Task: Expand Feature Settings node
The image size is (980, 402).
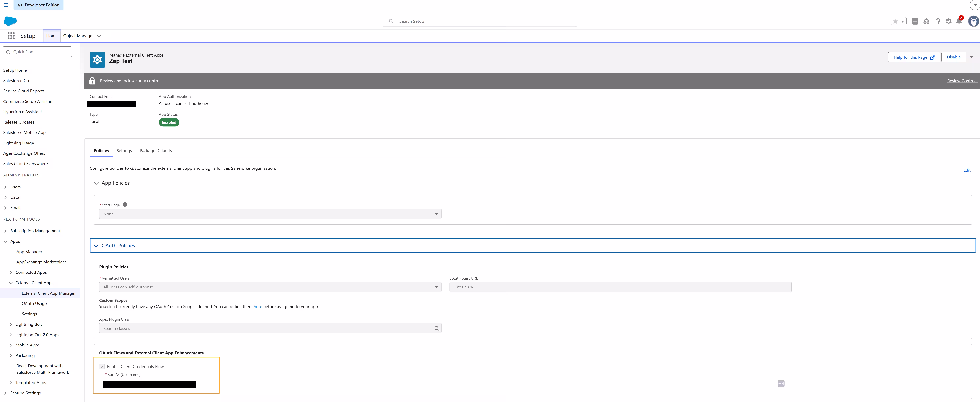Action: (x=5, y=393)
